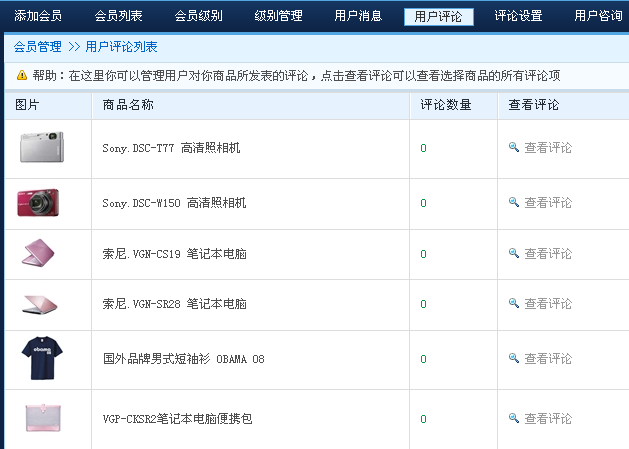Image resolution: width=629 pixels, height=449 pixels.
Task: Click the navy Obama t-shirt thumbnail
Action: click(x=42, y=358)
